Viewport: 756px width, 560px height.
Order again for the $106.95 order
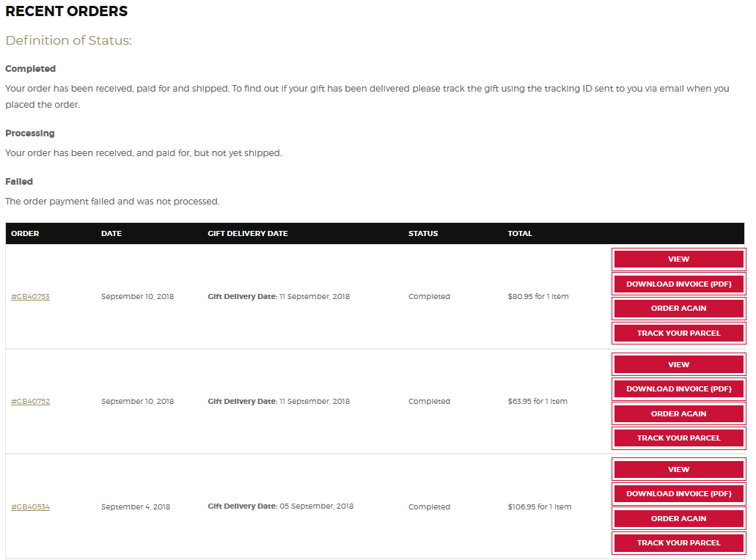click(x=678, y=518)
